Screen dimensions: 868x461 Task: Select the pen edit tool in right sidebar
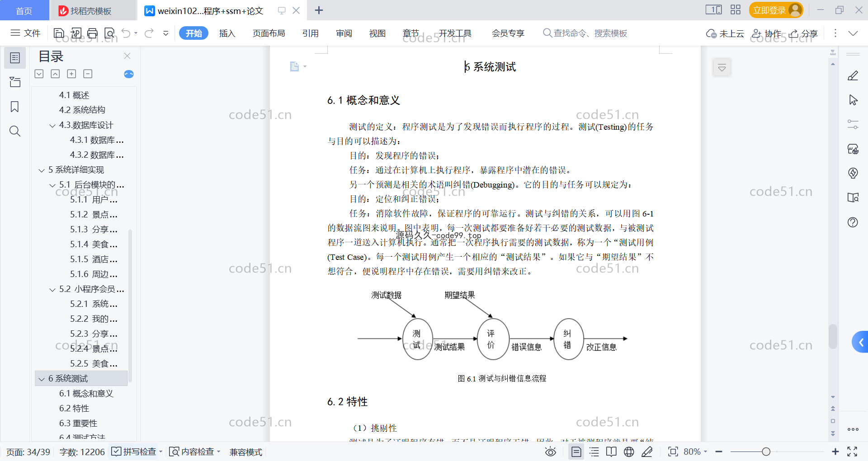click(853, 75)
